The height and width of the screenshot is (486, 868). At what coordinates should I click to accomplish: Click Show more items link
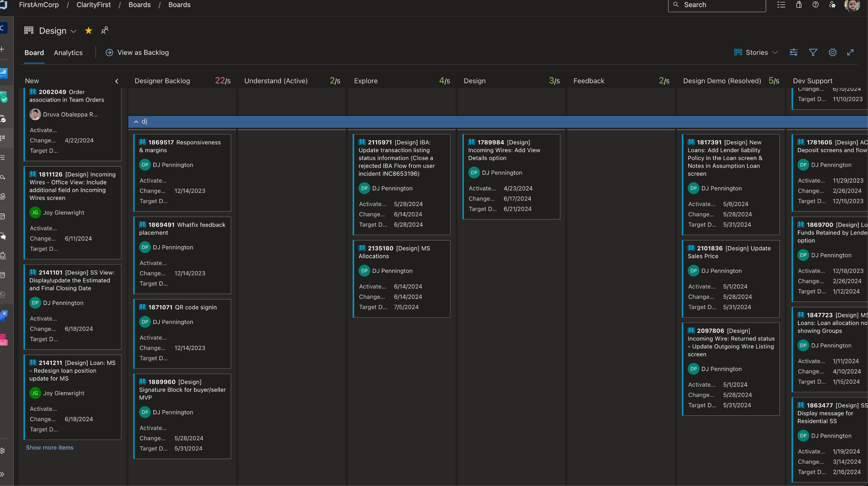49,447
